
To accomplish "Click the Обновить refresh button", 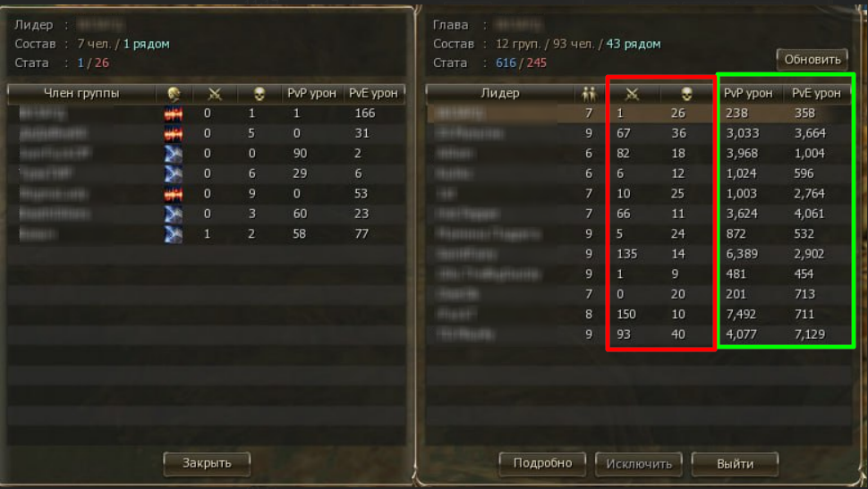I will [813, 60].
